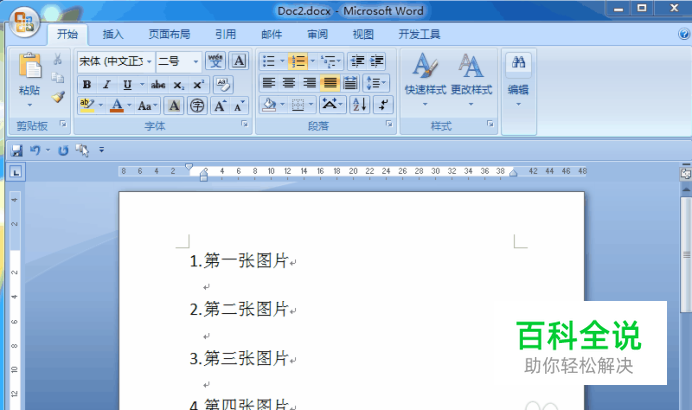Click the Change Styles icon
The height and width of the screenshot is (410, 692).
(x=470, y=66)
